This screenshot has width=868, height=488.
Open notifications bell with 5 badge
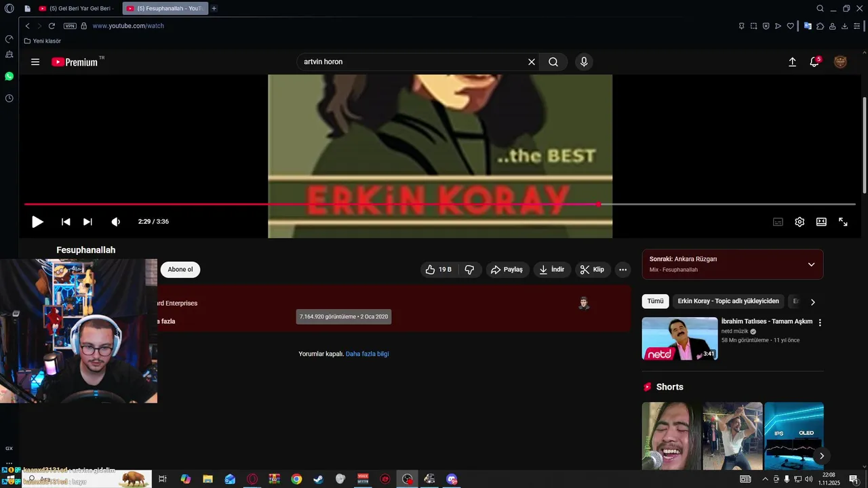[814, 62]
